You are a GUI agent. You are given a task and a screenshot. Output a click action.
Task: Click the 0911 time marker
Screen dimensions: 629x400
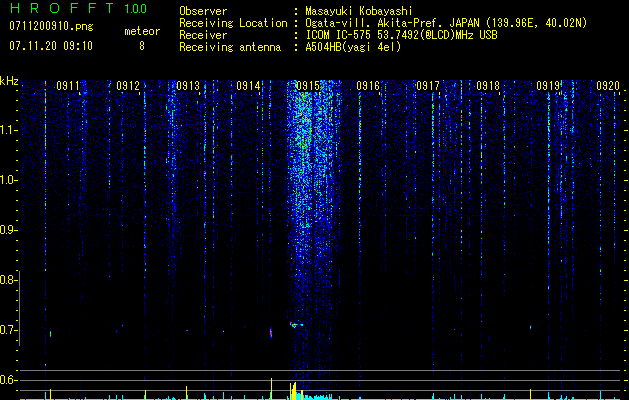(68, 85)
